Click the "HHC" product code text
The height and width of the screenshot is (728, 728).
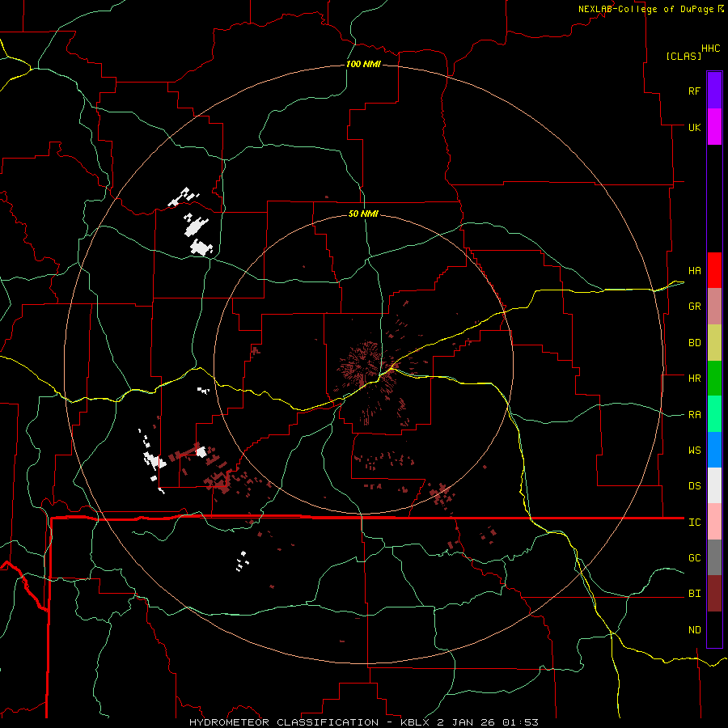711,49
